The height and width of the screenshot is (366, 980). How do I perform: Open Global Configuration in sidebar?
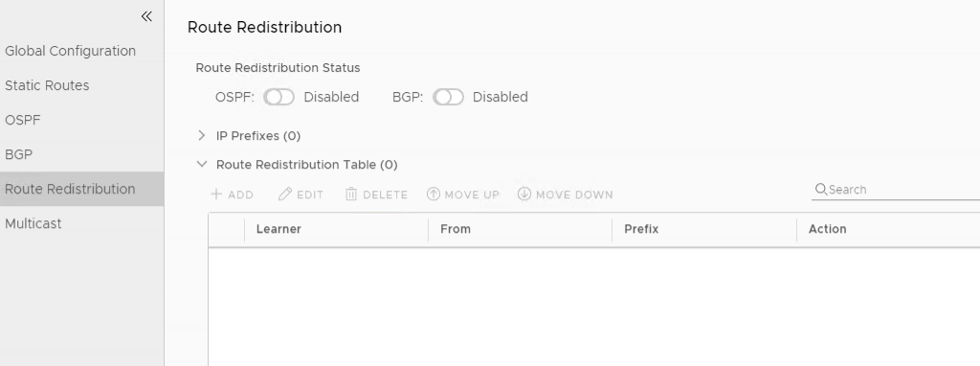tap(70, 51)
